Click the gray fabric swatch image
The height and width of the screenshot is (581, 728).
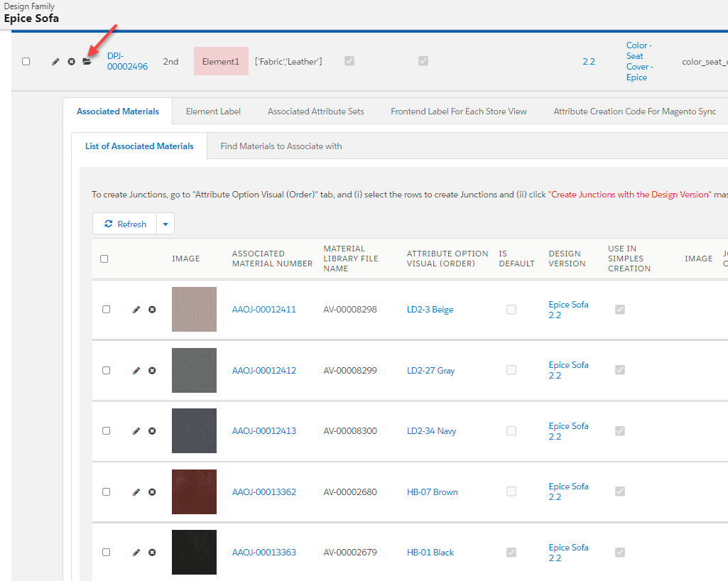pos(194,370)
